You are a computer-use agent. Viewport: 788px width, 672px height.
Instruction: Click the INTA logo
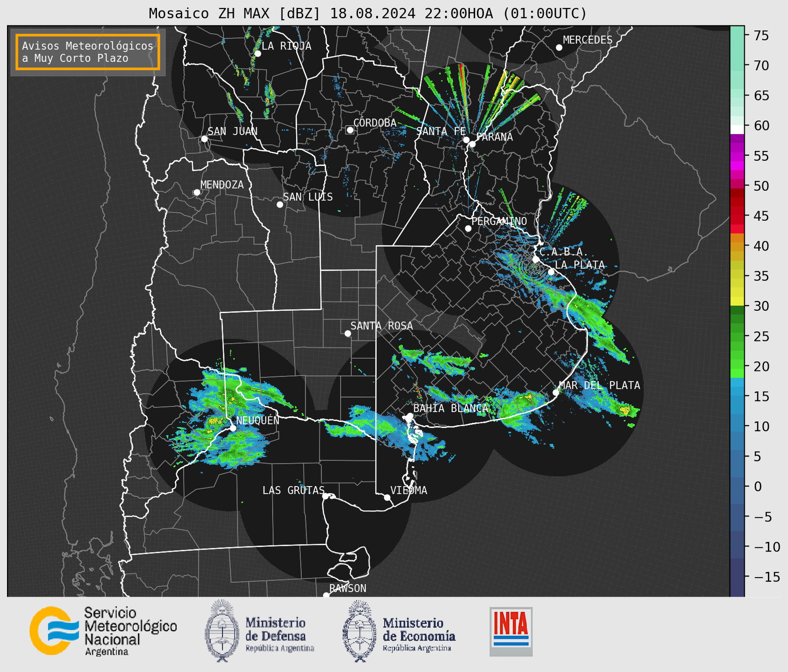[x=511, y=631]
